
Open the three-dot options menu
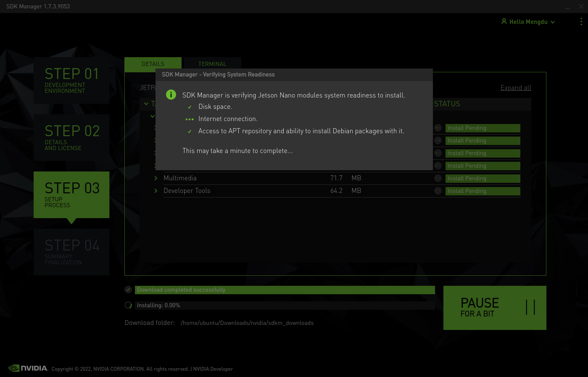point(581,21)
